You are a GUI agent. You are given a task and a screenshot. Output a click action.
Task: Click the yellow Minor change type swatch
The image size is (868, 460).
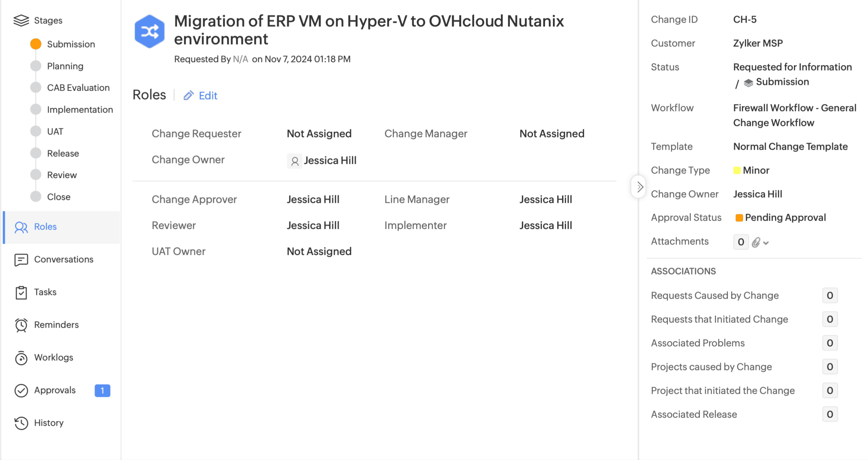737,171
